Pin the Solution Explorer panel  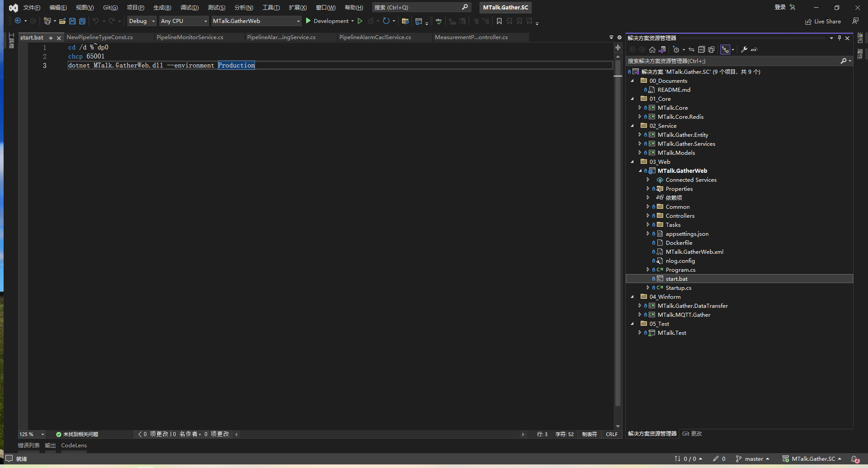[839, 38]
